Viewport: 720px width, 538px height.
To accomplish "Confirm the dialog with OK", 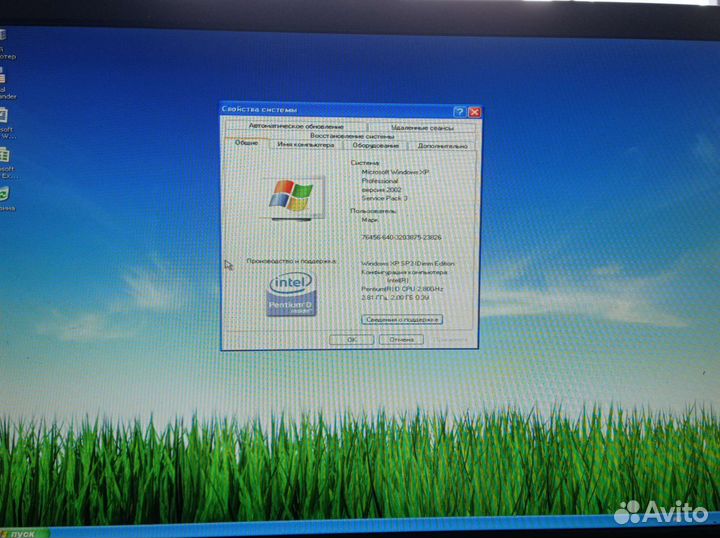I will pyautogui.click(x=352, y=339).
